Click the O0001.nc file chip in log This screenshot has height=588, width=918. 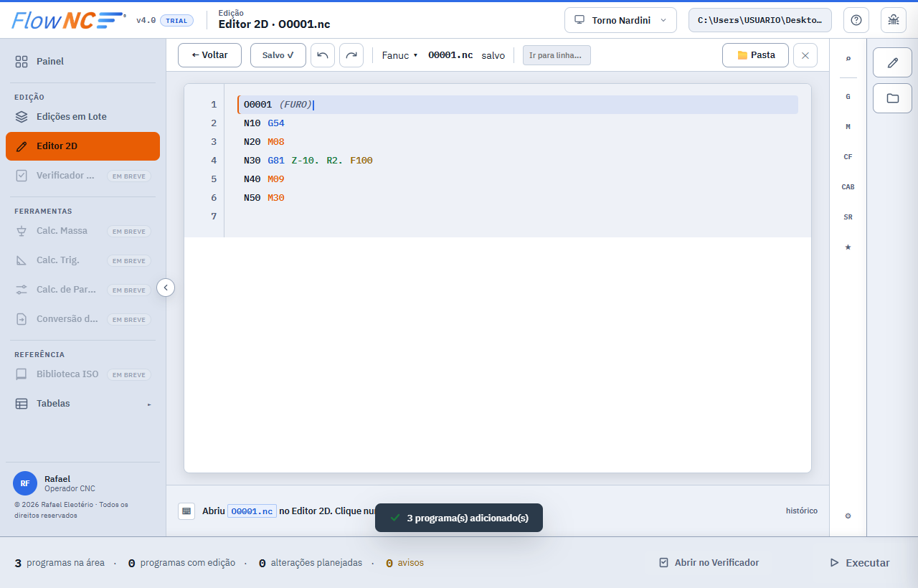(252, 511)
